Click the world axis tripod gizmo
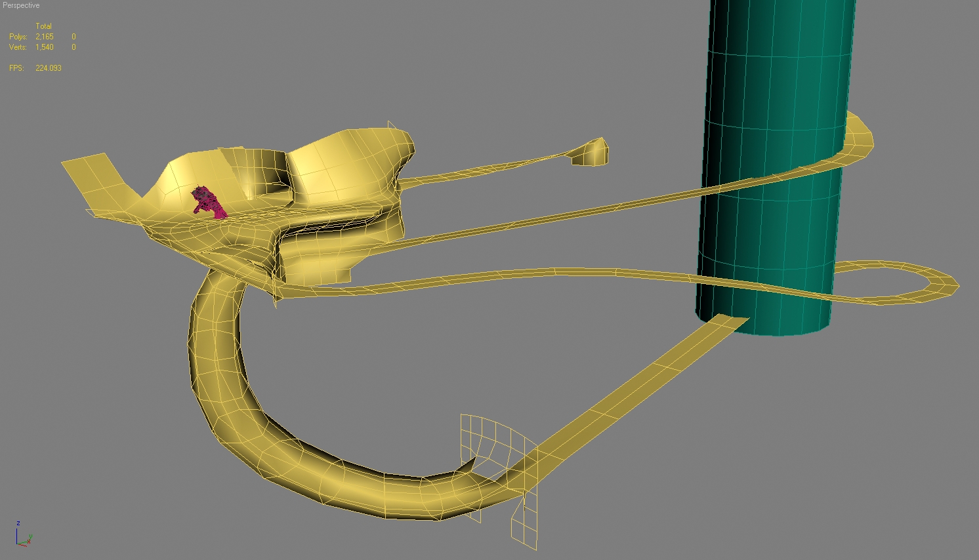 (x=23, y=534)
